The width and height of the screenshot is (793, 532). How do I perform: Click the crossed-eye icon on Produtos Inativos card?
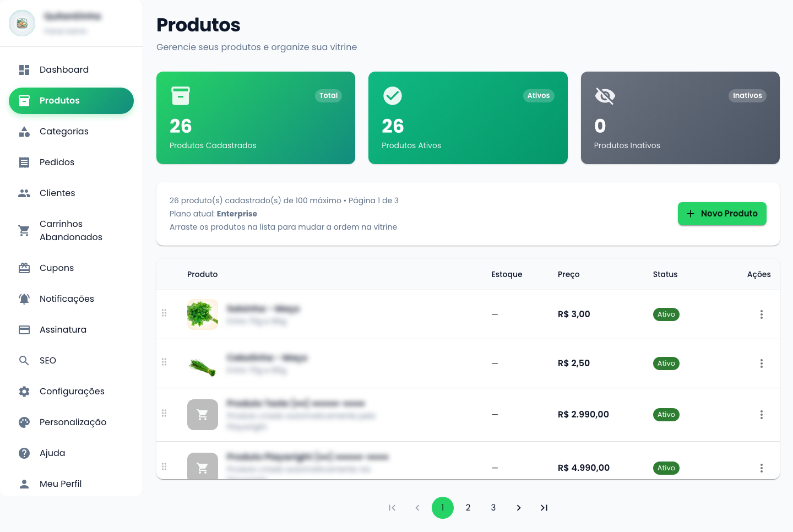pyautogui.click(x=605, y=95)
